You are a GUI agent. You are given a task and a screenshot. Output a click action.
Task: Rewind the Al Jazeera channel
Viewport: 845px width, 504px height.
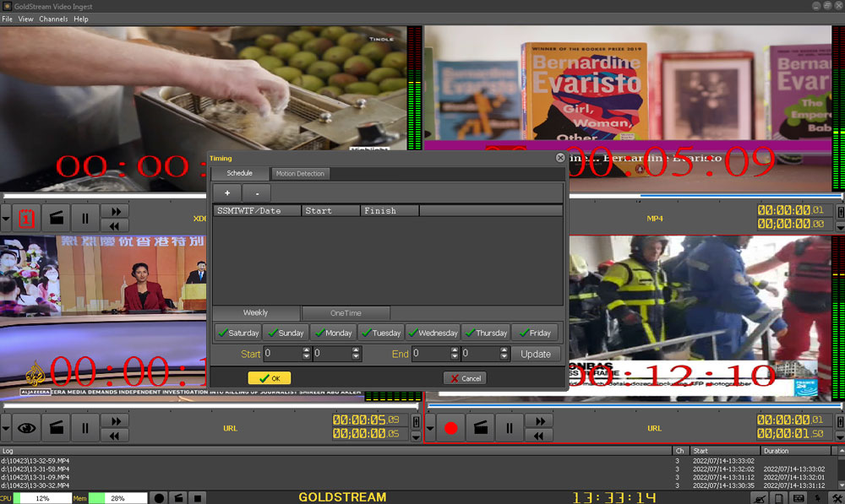(x=115, y=436)
